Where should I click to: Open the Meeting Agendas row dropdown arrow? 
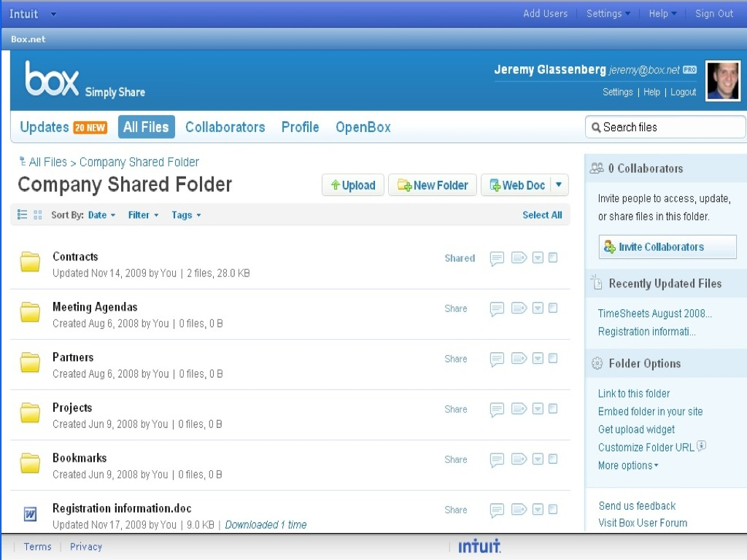tap(538, 308)
